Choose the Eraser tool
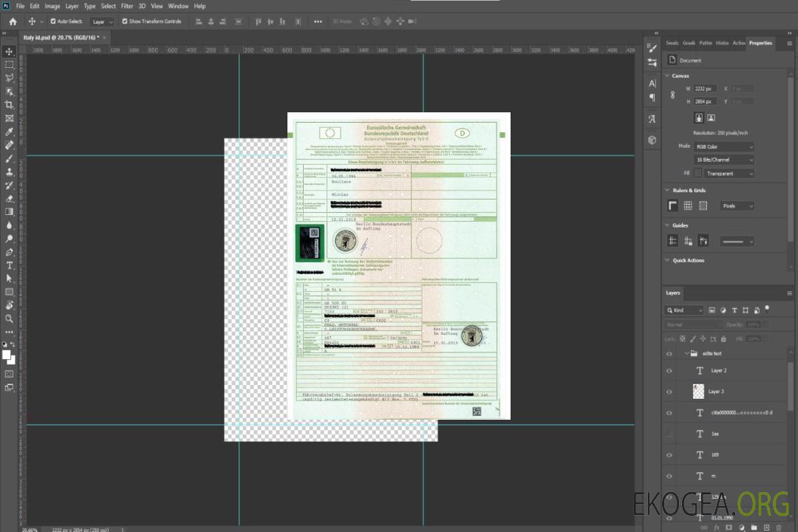Image resolution: width=798 pixels, height=532 pixels. [10, 198]
